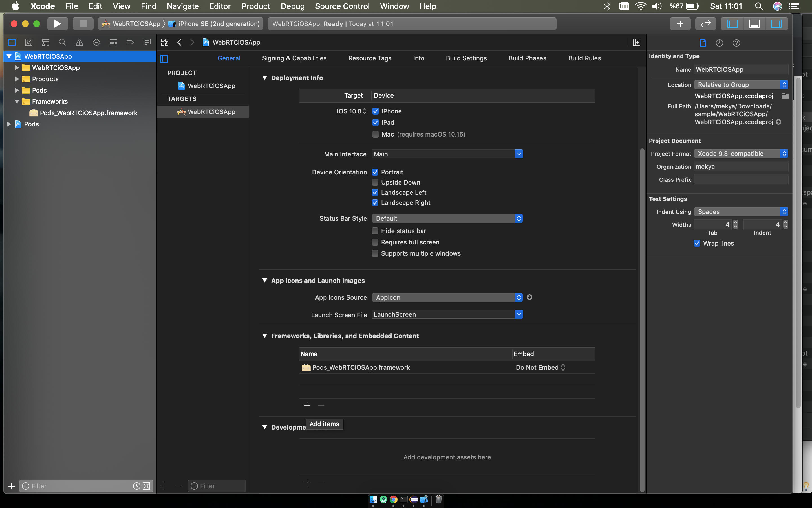Screen dimensions: 812x508
Task: Open the Issue navigator warning icon
Action: (79, 42)
